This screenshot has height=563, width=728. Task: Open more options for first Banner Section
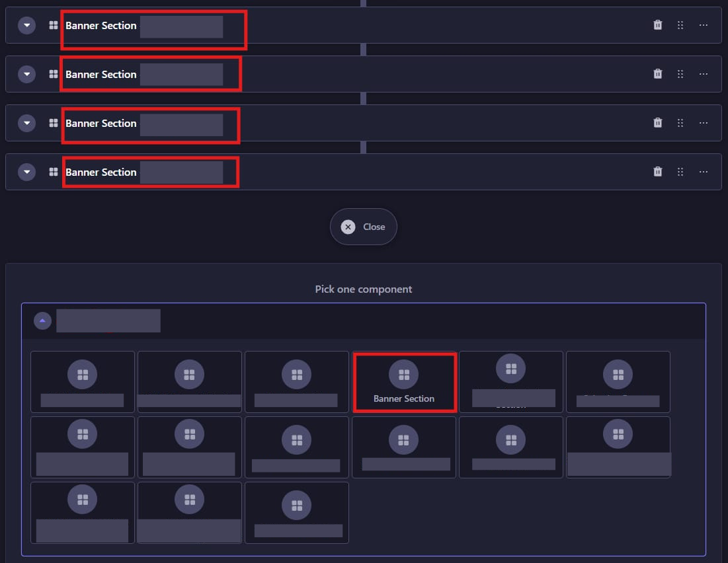click(704, 25)
